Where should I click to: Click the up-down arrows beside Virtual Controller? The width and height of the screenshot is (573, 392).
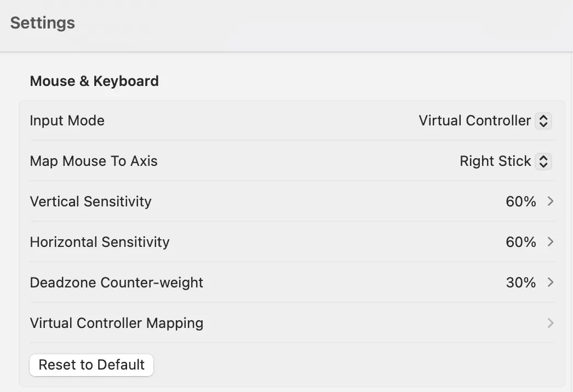pos(543,120)
